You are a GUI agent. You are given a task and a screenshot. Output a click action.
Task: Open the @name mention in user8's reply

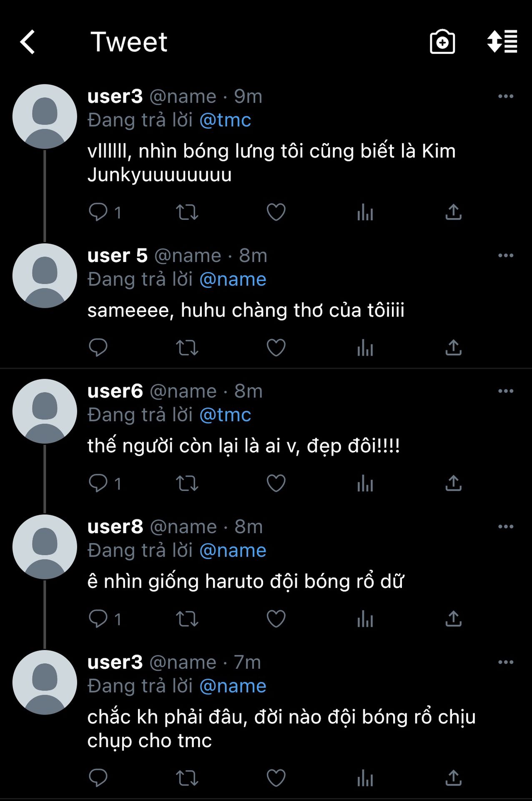point(233,551)
